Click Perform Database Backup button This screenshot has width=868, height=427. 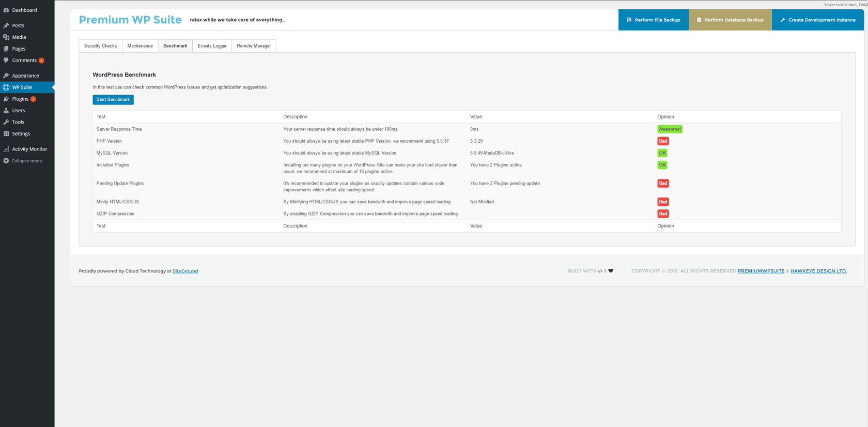point(730,20)
